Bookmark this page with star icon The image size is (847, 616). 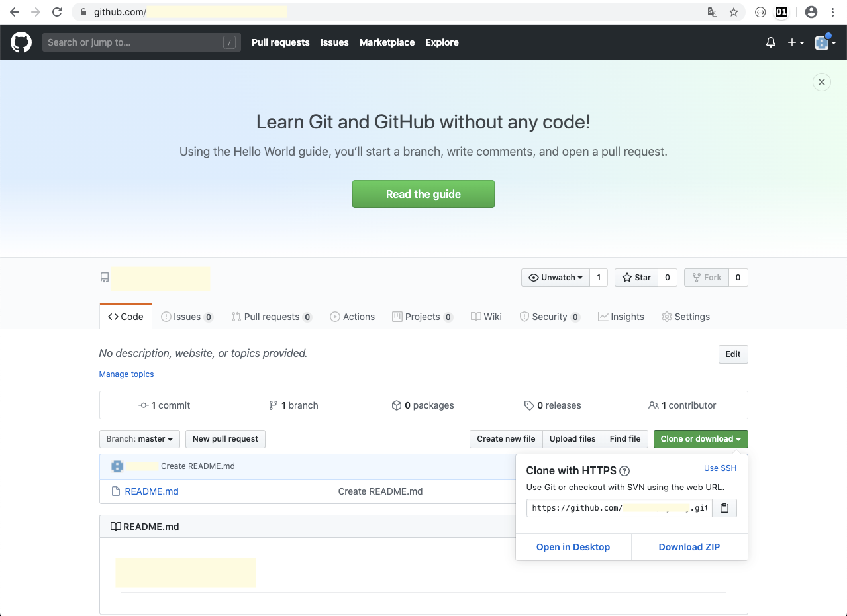[734, 12]
